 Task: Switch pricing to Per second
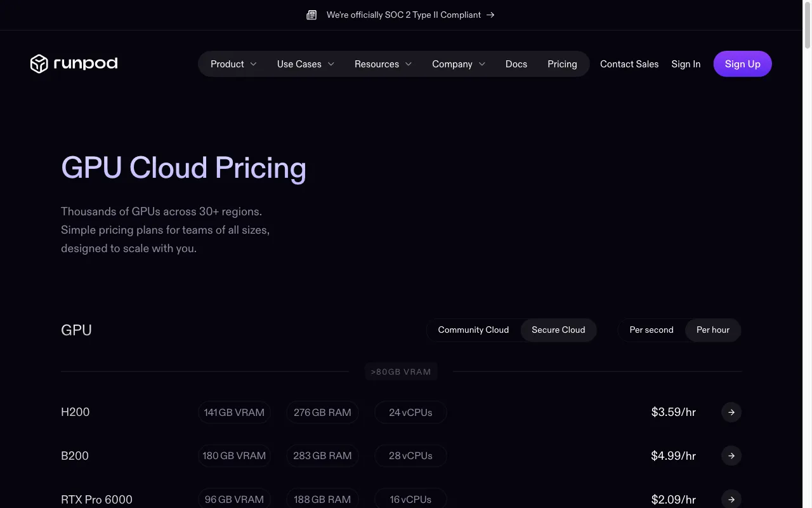[652, 330]
